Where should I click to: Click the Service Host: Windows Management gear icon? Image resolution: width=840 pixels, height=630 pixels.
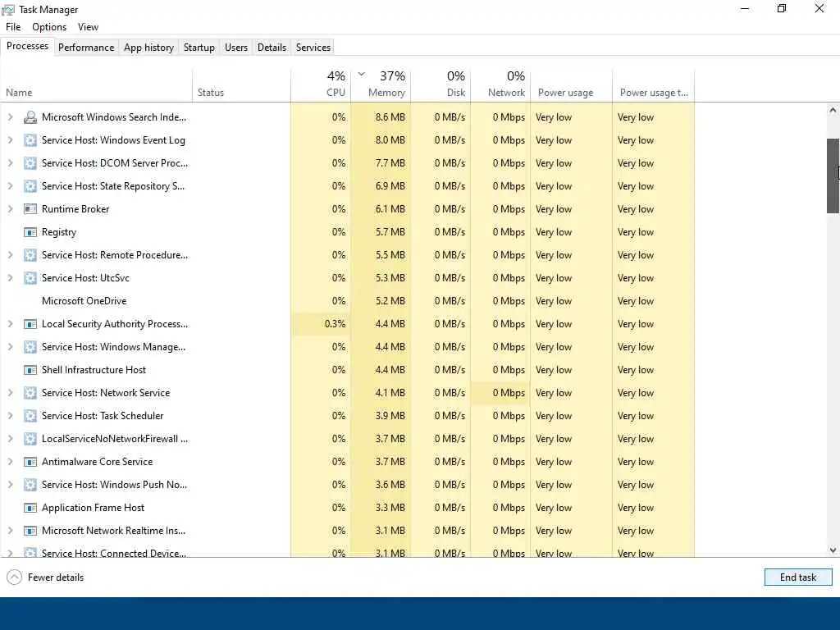point(30,347)
